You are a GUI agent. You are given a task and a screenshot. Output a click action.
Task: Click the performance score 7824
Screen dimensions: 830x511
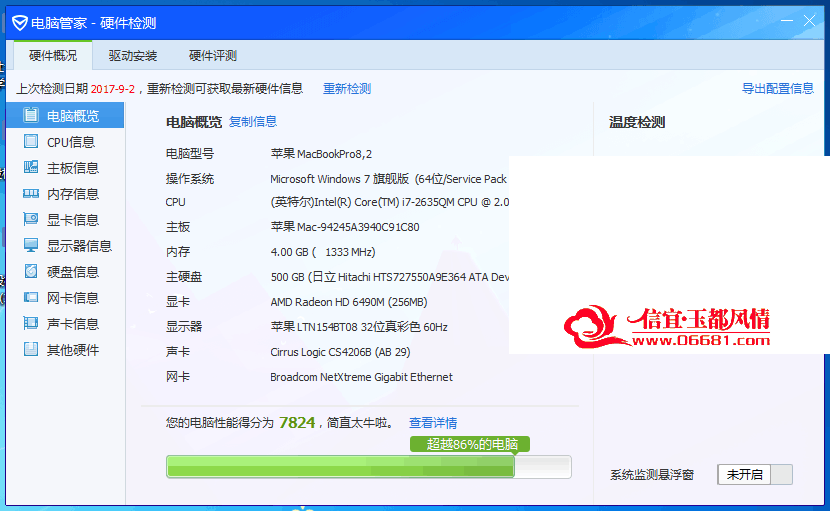297,423
